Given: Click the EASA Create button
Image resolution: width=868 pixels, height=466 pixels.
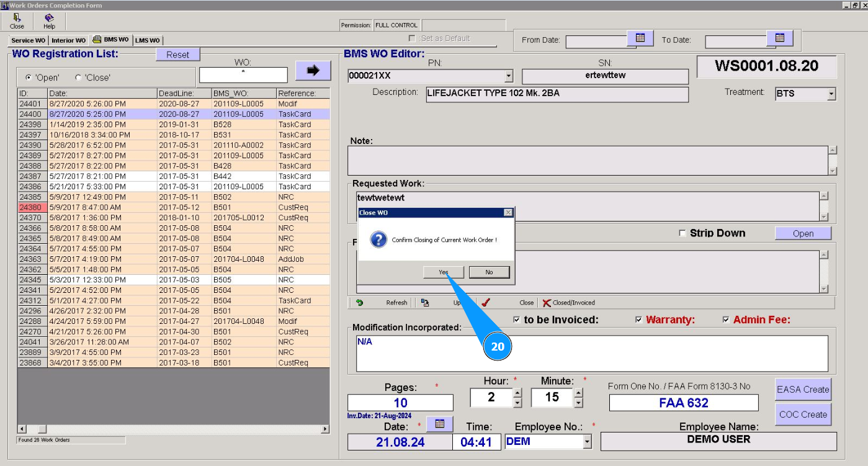Looking at the screenshot, I should 803,390.
